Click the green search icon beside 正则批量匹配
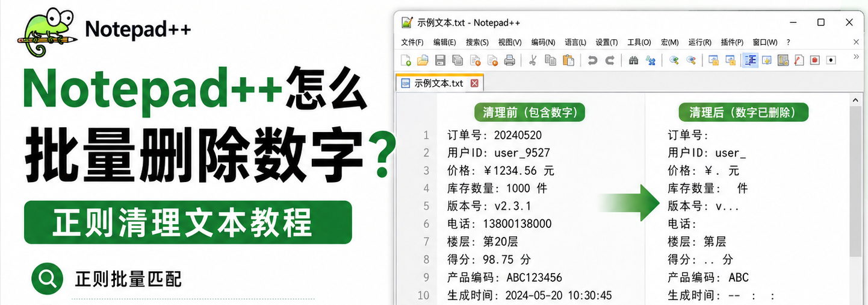This screenshot has height=305, width=868. (47, 279)
